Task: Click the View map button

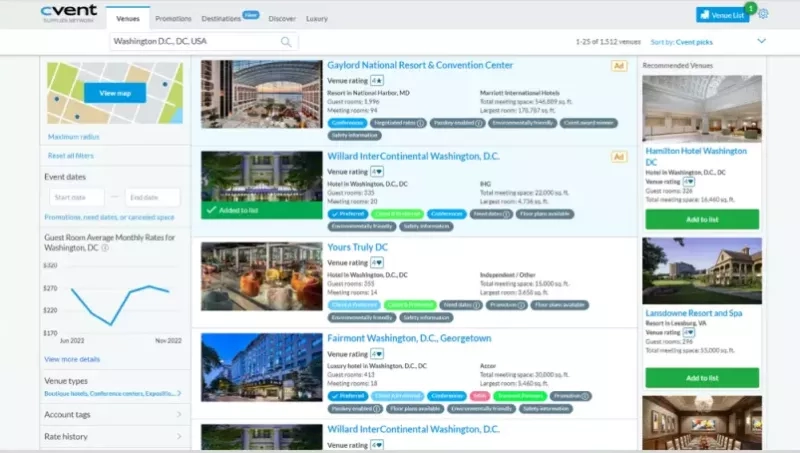Action: (x=115, y=93)
